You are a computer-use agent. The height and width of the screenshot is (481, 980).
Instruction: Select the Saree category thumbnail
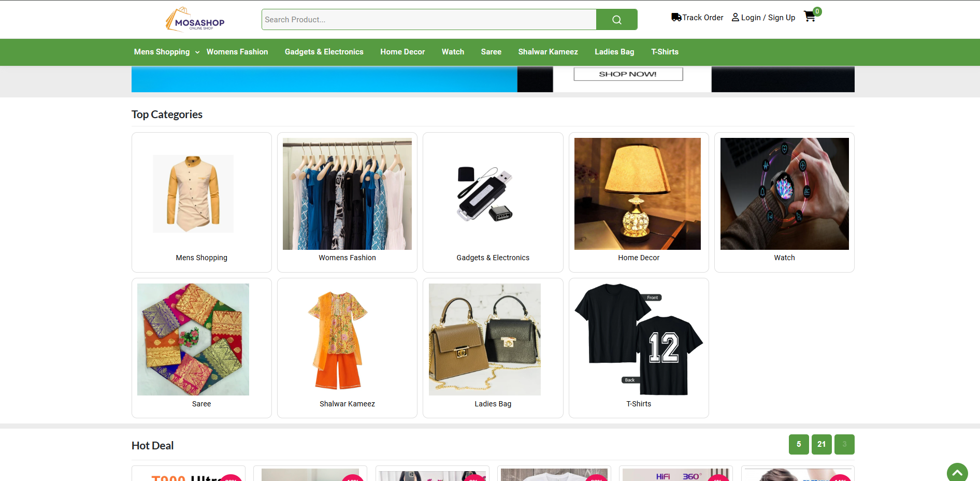[193, 339]
